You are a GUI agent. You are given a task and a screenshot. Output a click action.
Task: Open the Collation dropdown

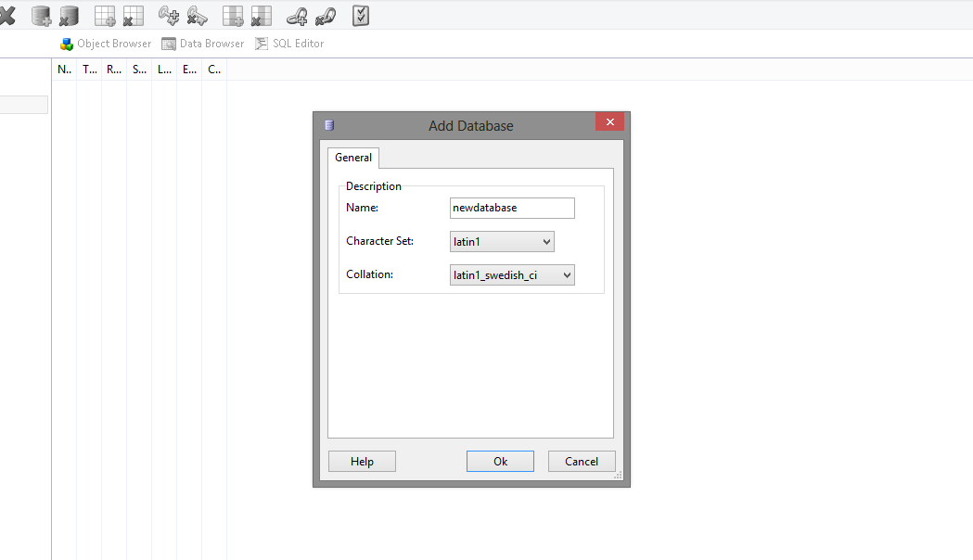(x=512, y=275)
